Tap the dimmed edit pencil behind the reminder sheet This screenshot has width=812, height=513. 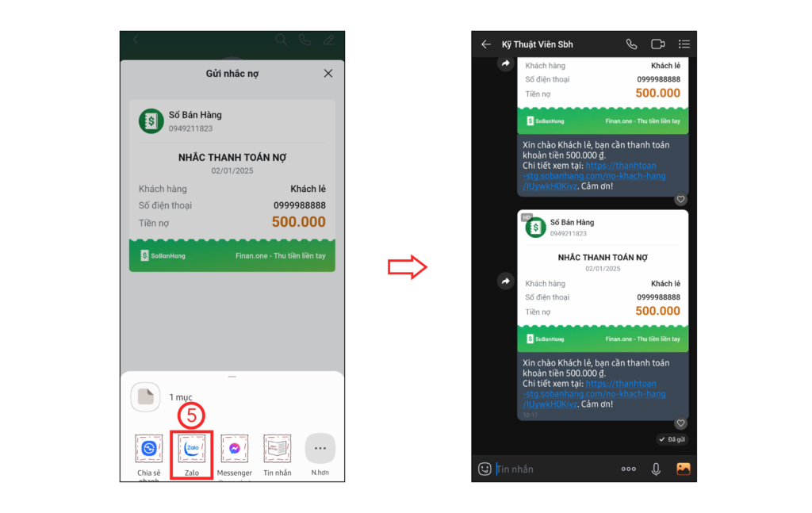click(329, 40)
